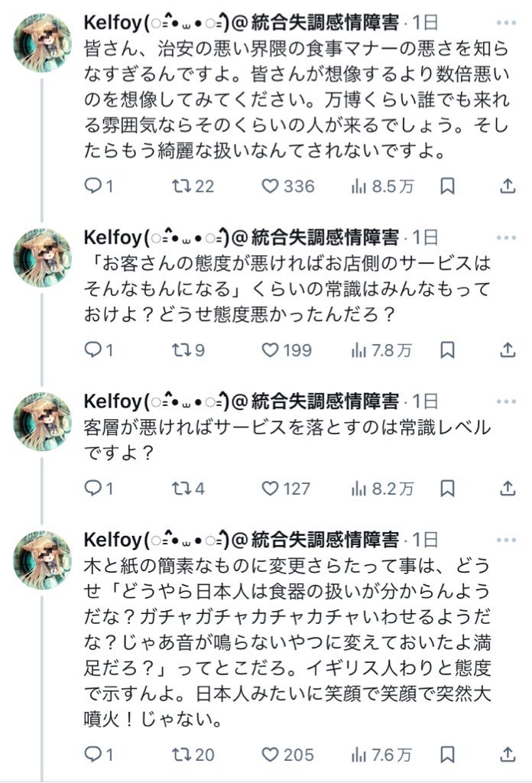Share the top tweet about 食事マナー

pos(508,185)
